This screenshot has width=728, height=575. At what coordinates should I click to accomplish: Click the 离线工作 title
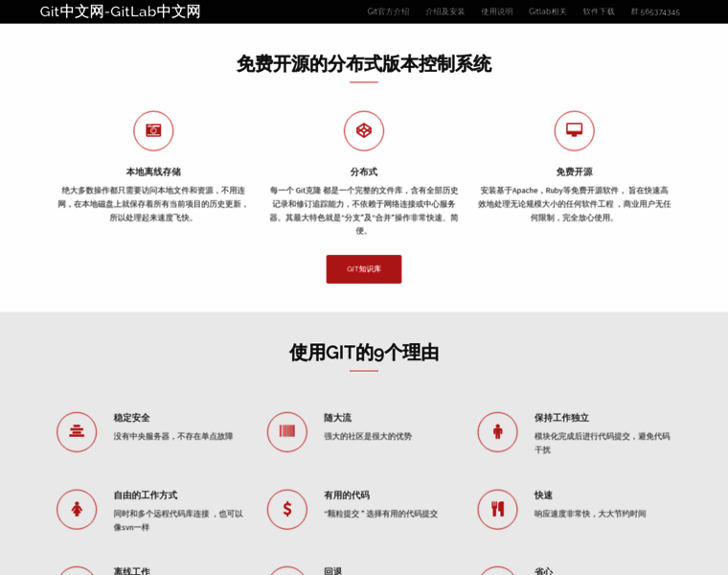[x=131, y=571]
